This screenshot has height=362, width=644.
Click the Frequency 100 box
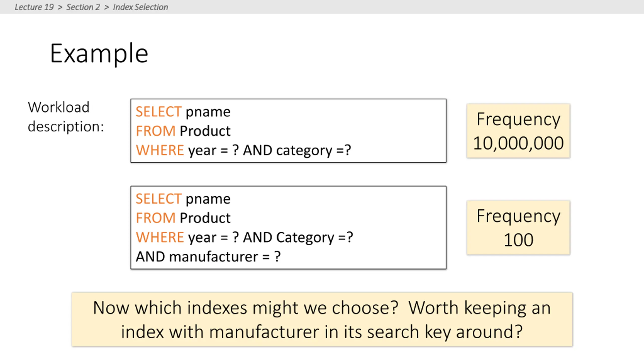point(518,228)
